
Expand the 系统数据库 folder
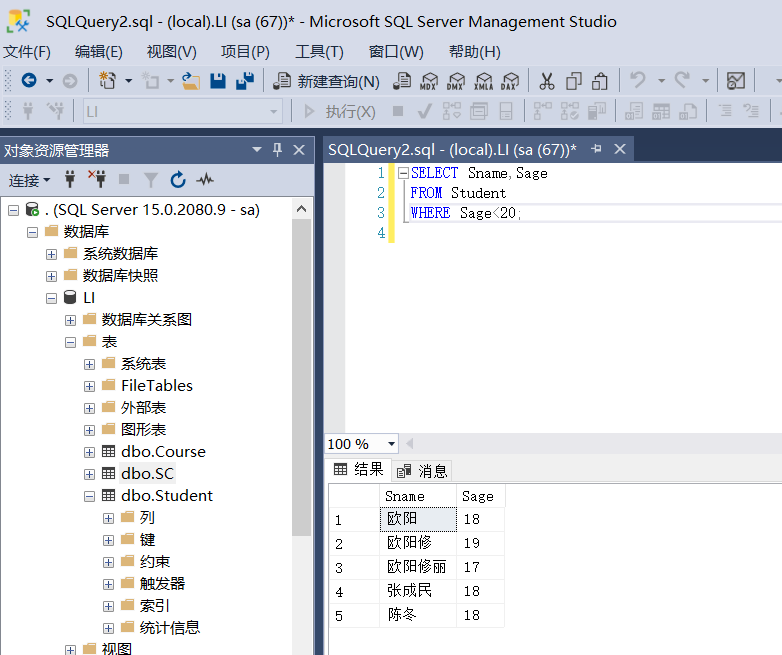tap(51, 254)
